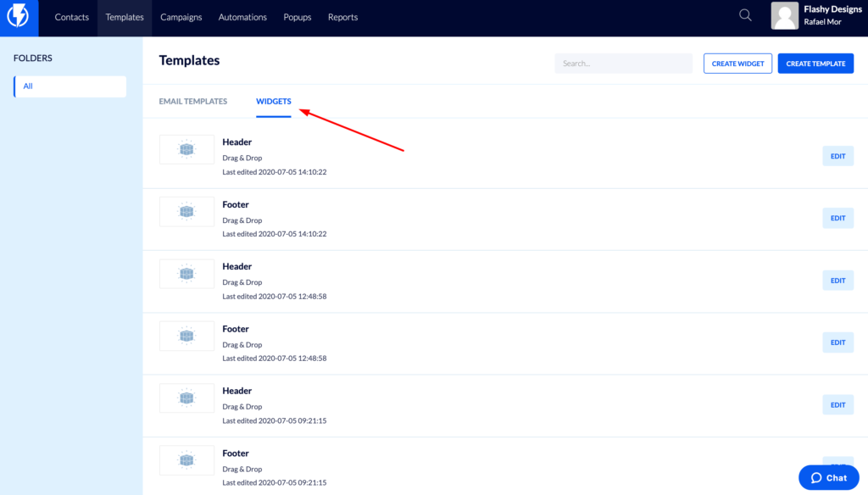Open thumbnail of Footer edited 12:48:58
Image resolution: width=868 pixels, height=495 pixels.
pyautogui.click(x=186, y=336)
